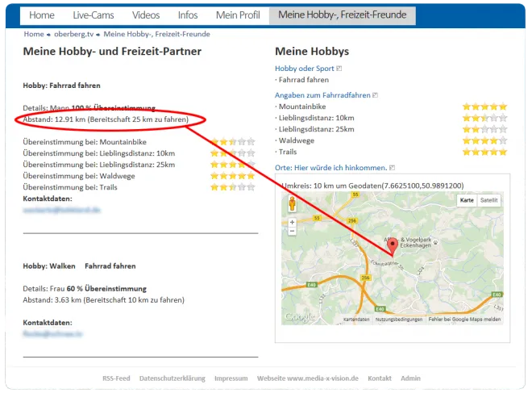Open the Live-Cams tab

coord(94,15)
